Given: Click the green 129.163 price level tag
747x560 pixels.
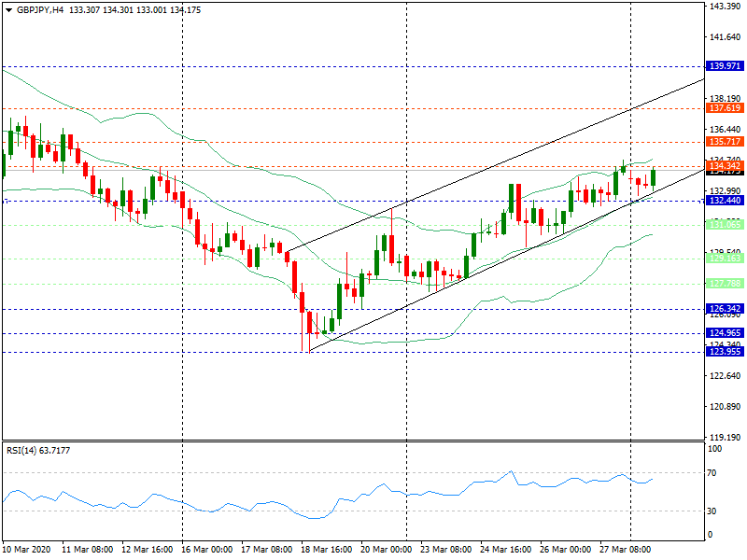Looking at the screenshot, I should (725, 259).
